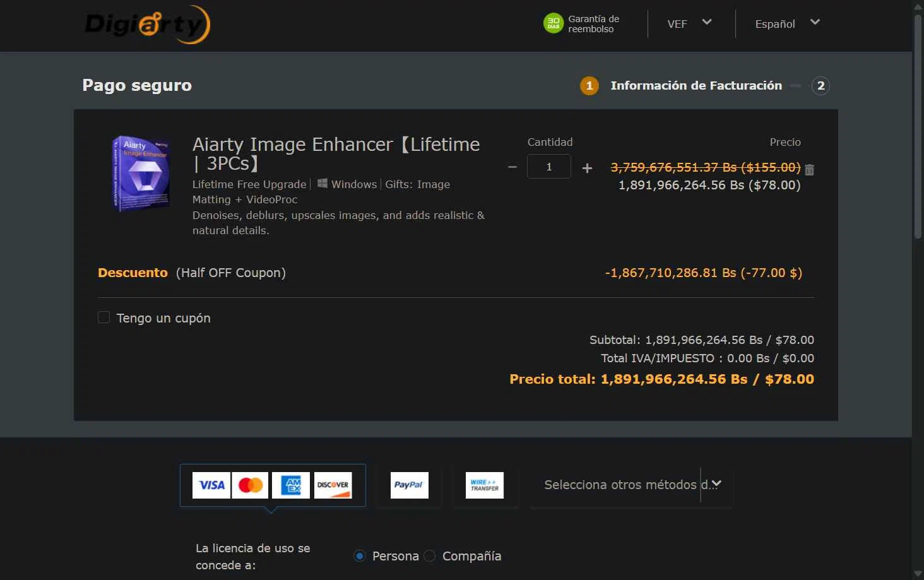Click the scrollbar down arrow
The image size is (924, 580).
click(918, 574)
